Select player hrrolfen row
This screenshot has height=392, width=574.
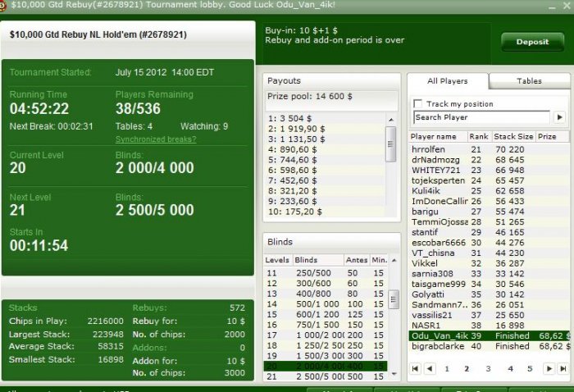[489, 149]
